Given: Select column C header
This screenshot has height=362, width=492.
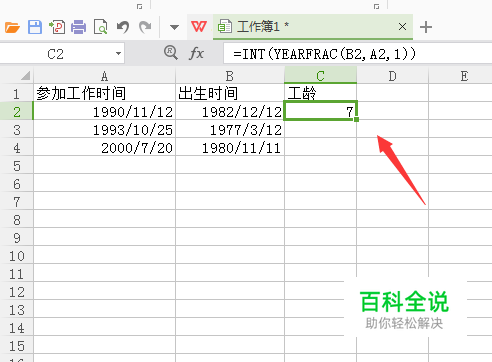Looking at the screenshot, I should coord(320,76).
